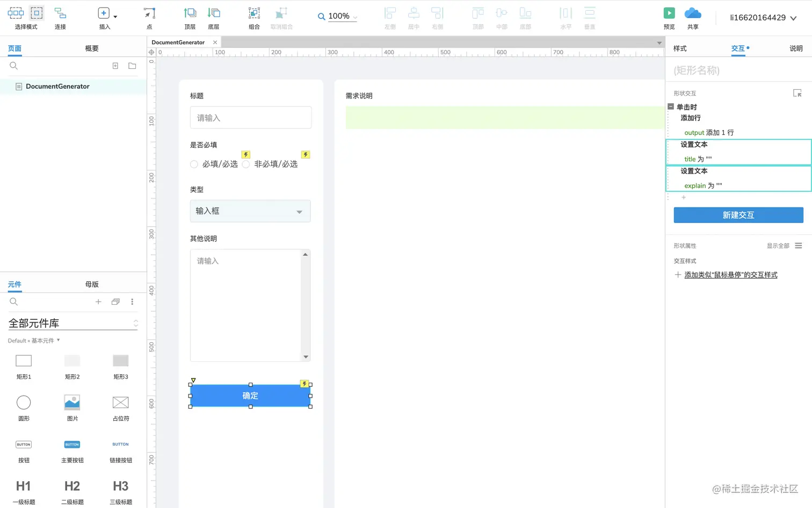Click the green row under 需求说明

click(x=505, y=118)
